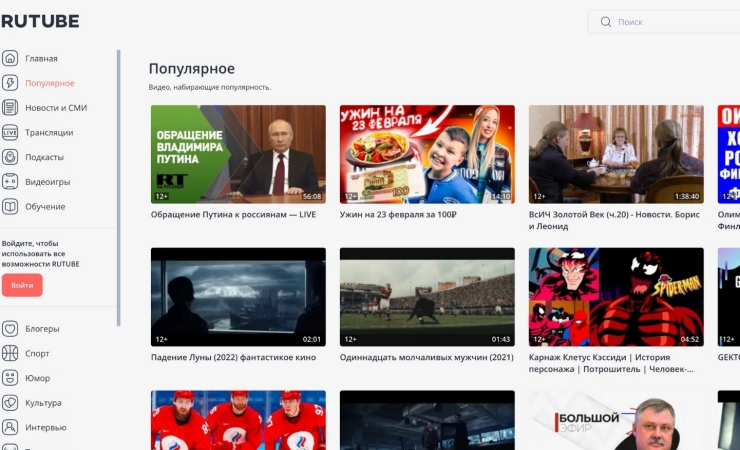Open Интервью category label
740x450 pixels.
coord(46,427)
